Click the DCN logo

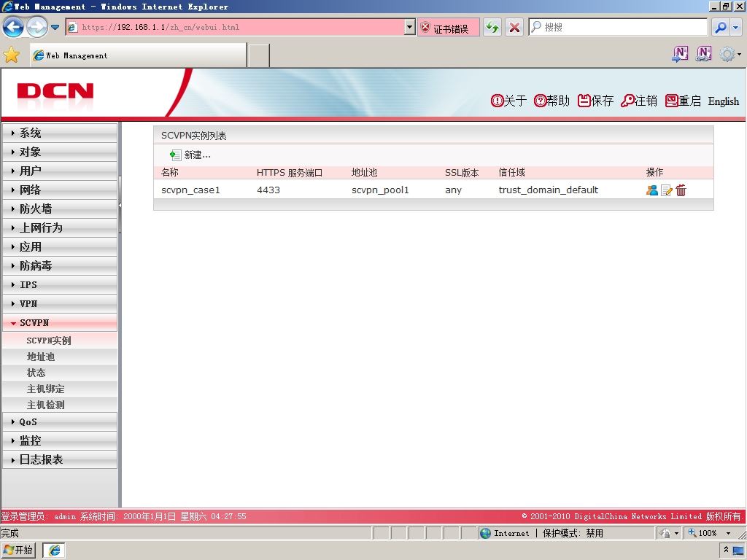[55, 91]
